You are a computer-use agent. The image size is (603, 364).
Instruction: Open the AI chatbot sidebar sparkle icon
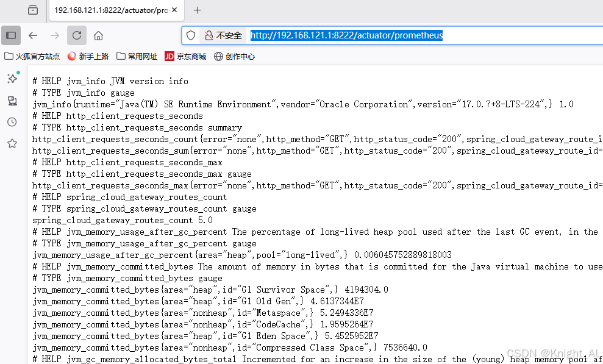tap(12, 79)
